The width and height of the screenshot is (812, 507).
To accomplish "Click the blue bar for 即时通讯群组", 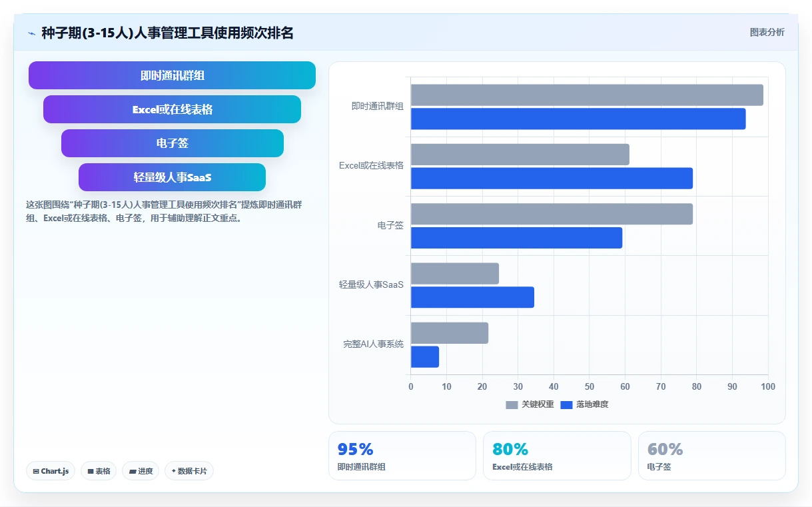I will click(578, 119).
